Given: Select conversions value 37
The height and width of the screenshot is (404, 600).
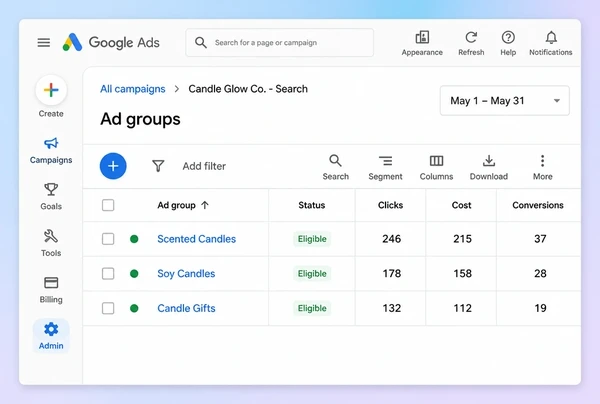Looking at the screenshot, I should pos(540,239).
